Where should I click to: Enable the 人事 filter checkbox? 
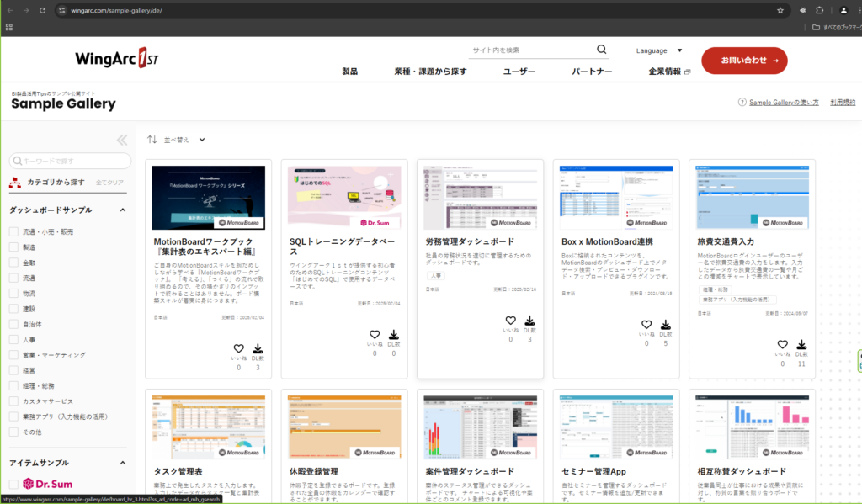(x=13, y=340)
